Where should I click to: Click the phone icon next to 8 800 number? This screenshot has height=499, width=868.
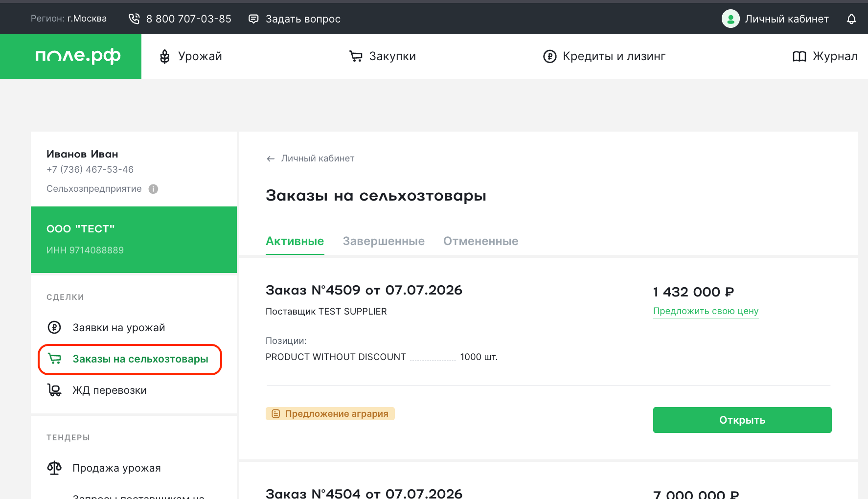click(x=134, y=19)
